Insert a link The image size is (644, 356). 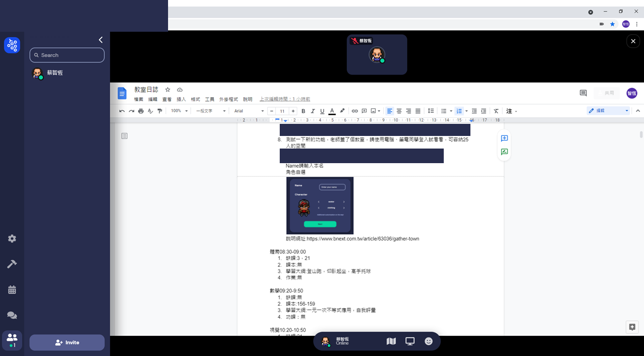(x=355, y=111)
